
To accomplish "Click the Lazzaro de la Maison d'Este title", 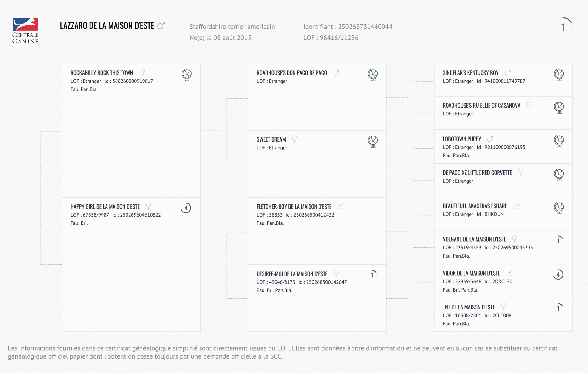I will point(107,26).
